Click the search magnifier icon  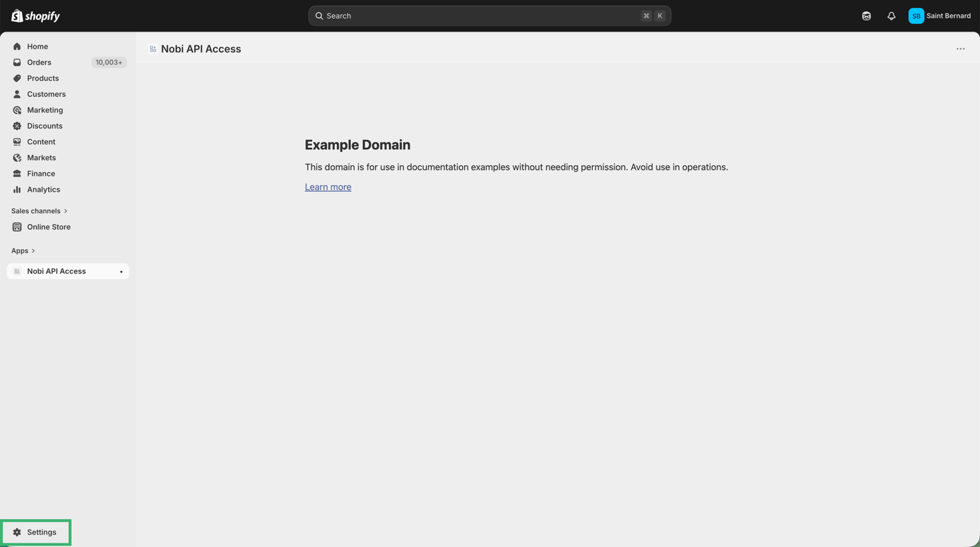(319, 16)
